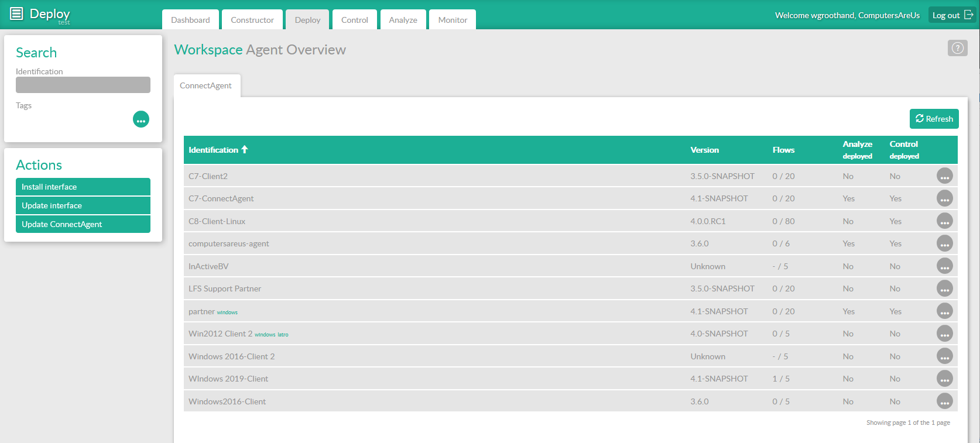Open the hamburger menu icon beside Deploy
980x443 pixels.
tap(16, 13)
